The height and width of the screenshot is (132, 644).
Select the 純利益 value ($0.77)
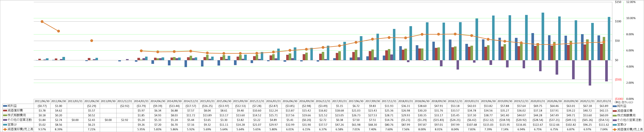(x=42, y=106)
